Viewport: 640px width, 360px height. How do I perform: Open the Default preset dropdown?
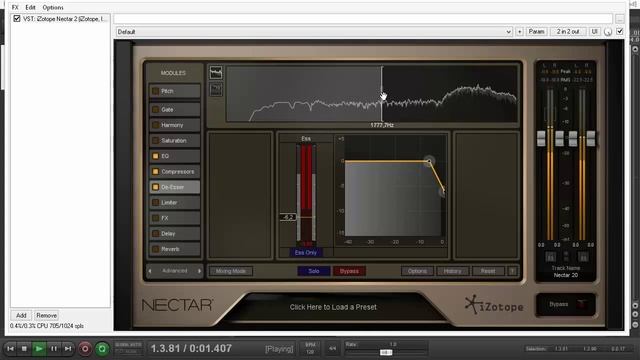click(x=314, y=31)
